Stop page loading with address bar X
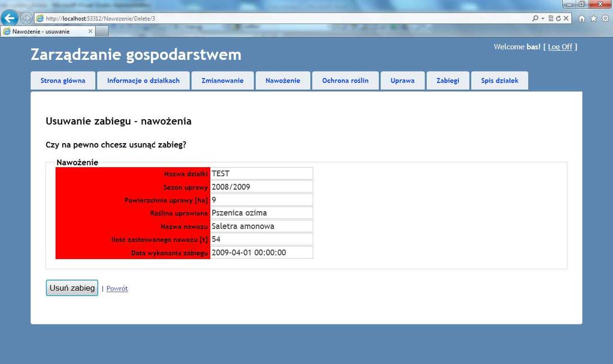 pyautogui.click(x=566, y=19)
